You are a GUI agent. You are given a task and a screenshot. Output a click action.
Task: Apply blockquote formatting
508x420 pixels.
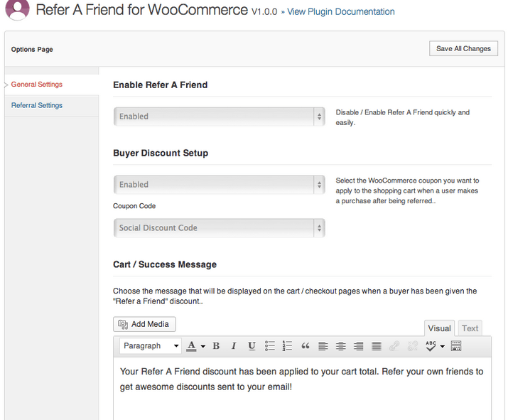306,346
